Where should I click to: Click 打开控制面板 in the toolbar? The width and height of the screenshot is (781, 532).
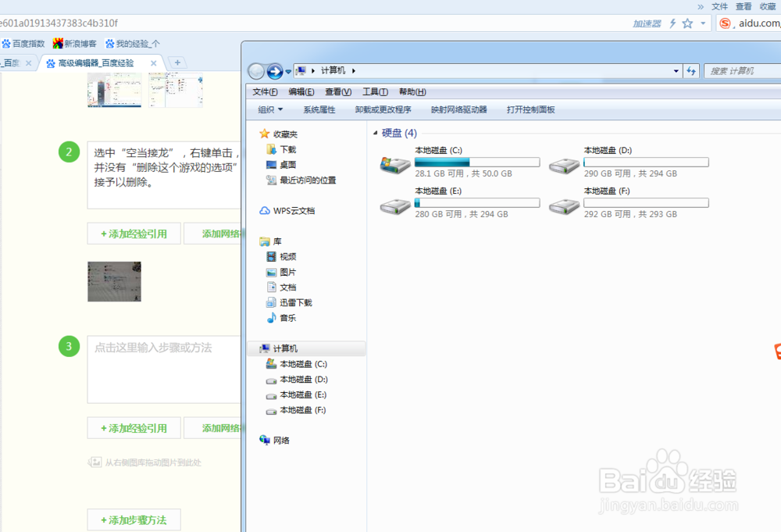pyautogui.click(x=530, y=109)
